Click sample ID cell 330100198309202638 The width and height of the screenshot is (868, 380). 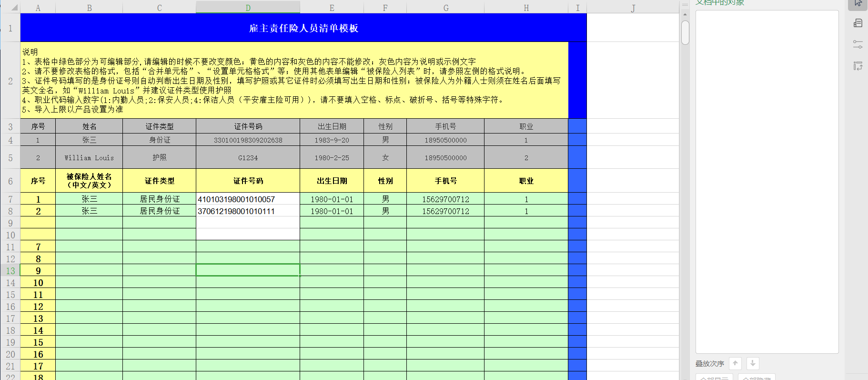point(248,140)
